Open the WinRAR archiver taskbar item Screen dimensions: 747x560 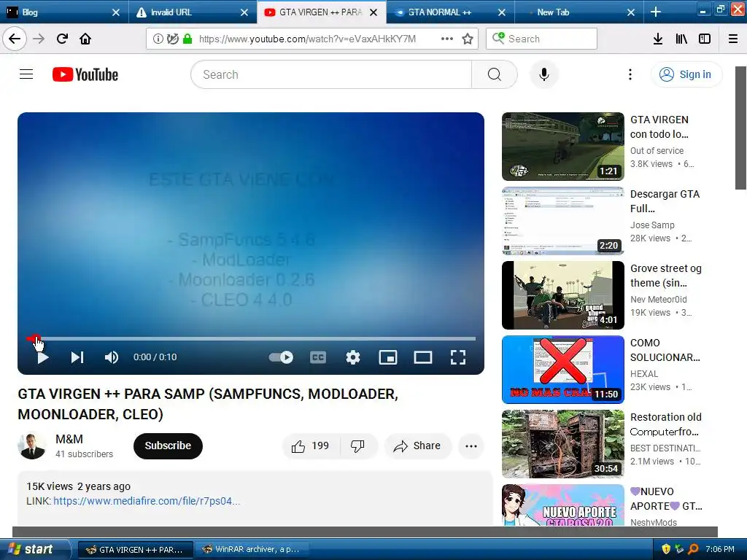coord(251,550)
